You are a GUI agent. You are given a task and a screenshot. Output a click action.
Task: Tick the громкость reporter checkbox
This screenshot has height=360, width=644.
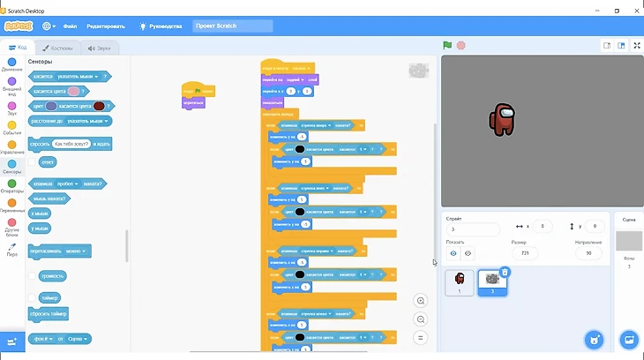click(x=32, y=276)
